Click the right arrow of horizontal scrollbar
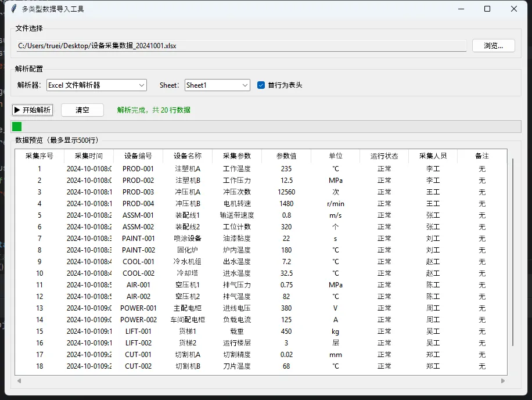This screenshot has height=400, width=532. (503, 381)
